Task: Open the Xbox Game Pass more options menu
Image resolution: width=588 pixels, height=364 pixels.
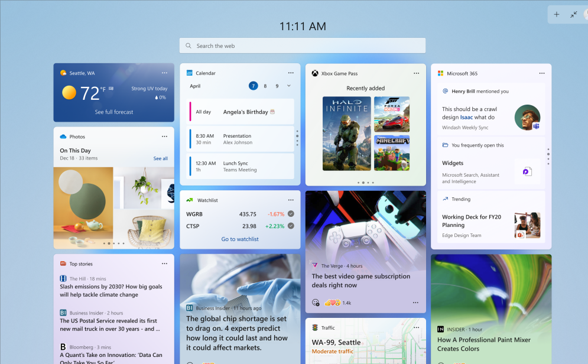Action: pos(416,73)
